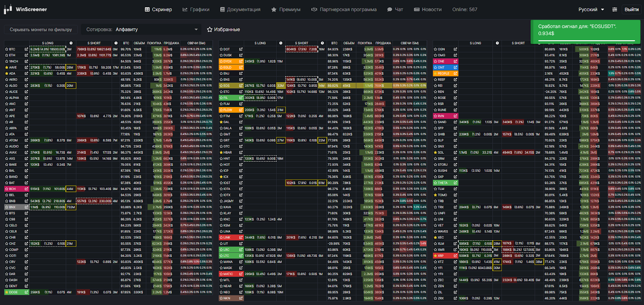The image size is (644, 305).
Task: Show Избранные favorites filter
Action: pos(223,29)
